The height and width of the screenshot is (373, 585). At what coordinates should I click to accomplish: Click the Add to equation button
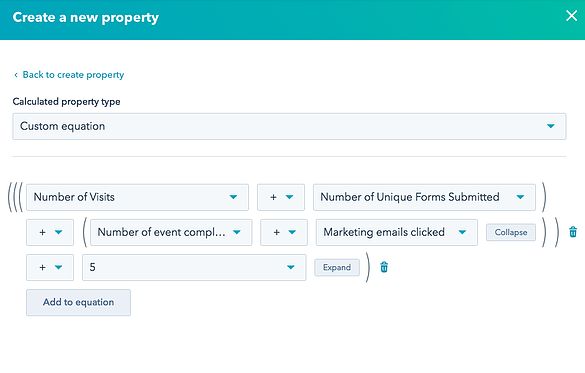[x=78, y=302]
